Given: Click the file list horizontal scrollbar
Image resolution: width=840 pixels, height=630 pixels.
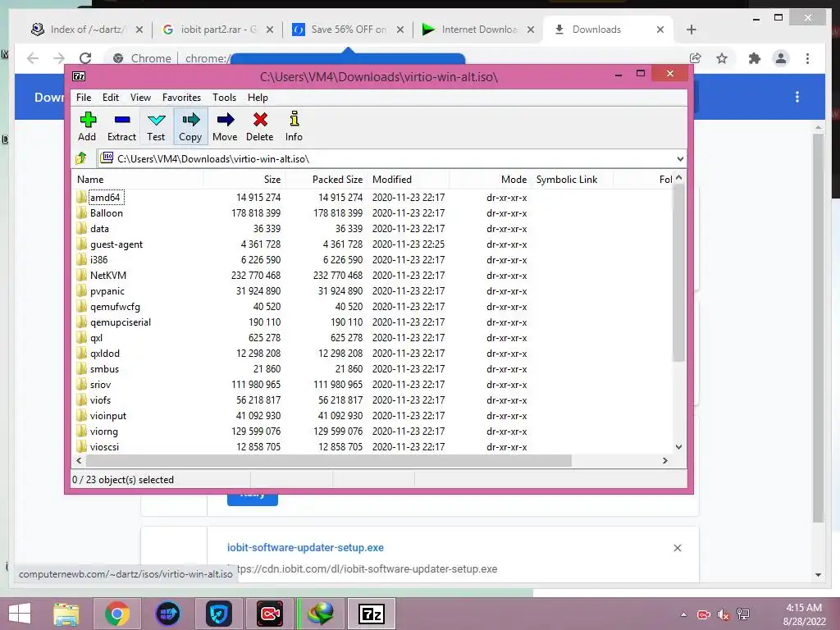Looking at the screenshot, I should click(x=328, y=461).
